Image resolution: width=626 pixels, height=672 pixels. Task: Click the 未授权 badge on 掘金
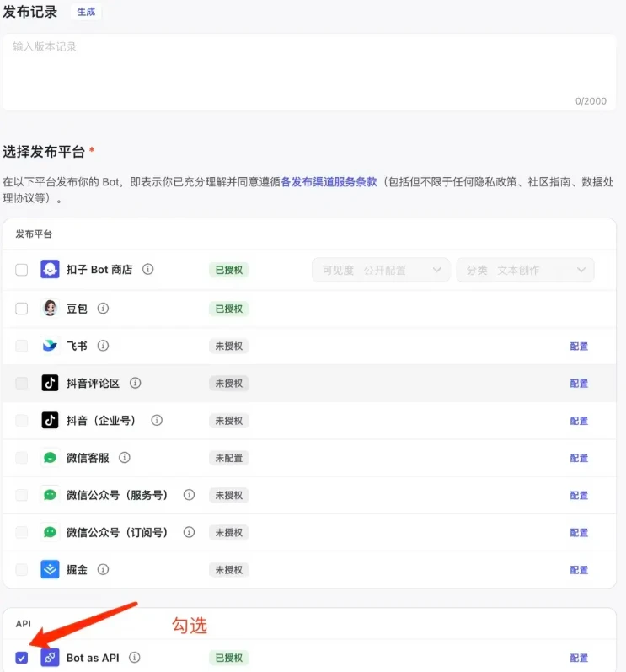click(x=228, y=570)
